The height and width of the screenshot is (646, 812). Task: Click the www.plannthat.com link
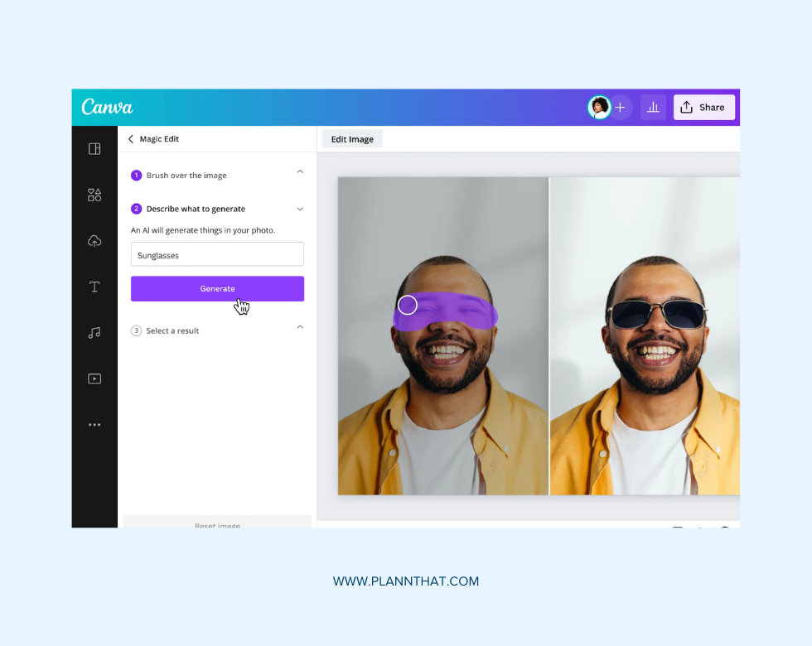tap(406, 581)
